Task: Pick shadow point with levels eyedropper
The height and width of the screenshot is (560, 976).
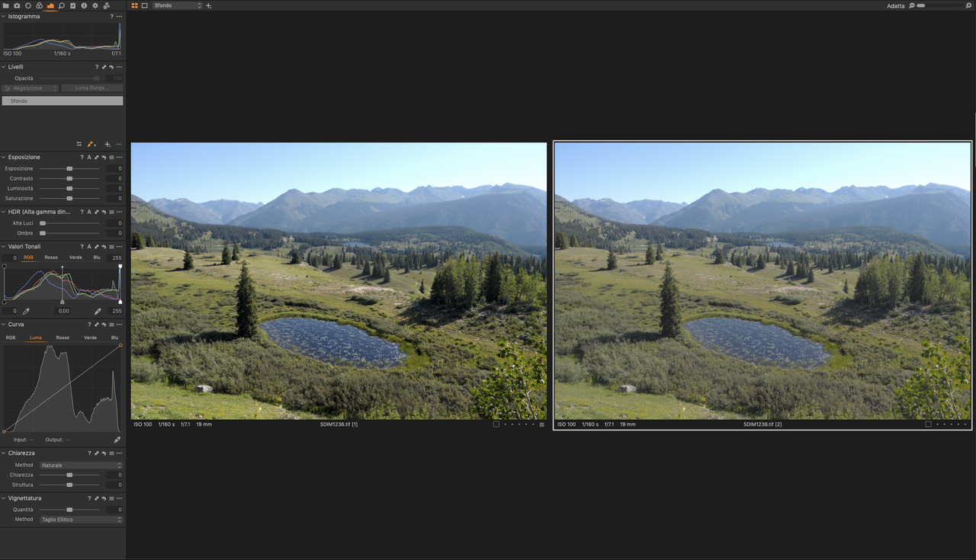Action: 25,311
